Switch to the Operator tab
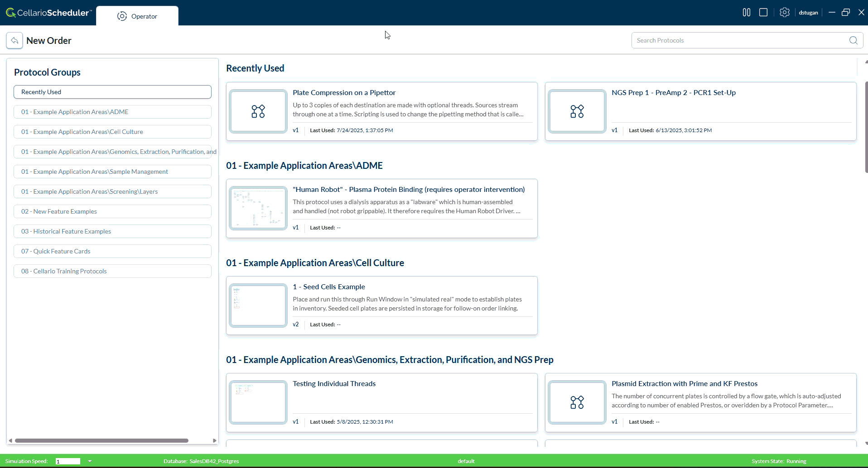868x468 pixels. (137, 16)
